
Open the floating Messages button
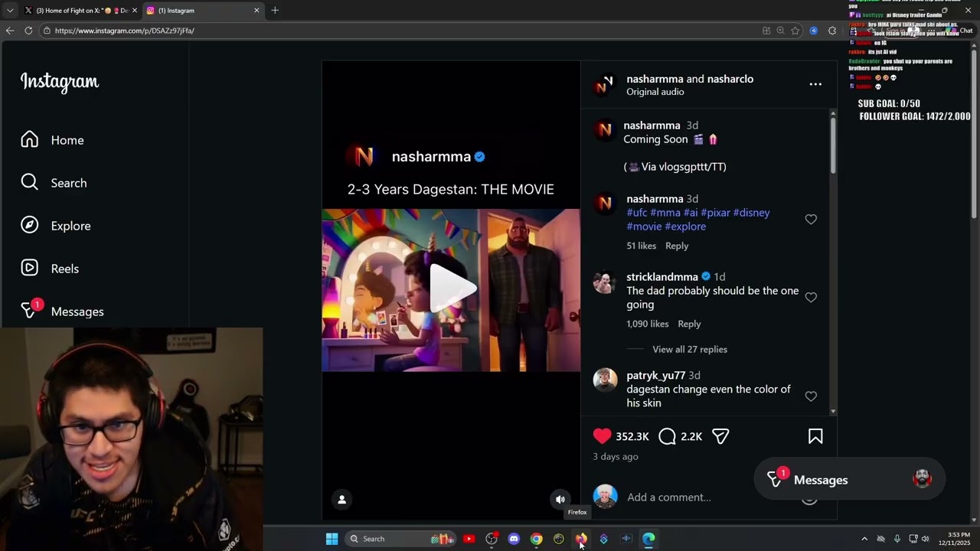pyautogui.click(x=850, y=480)
